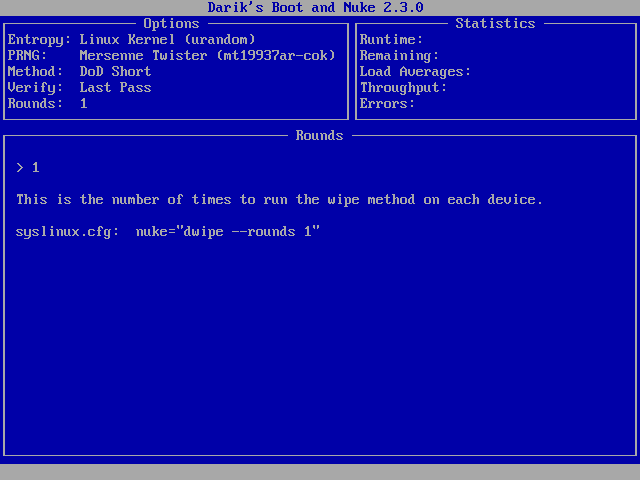Click the Runtime: label
640x480 pixels.
(391, 40)
